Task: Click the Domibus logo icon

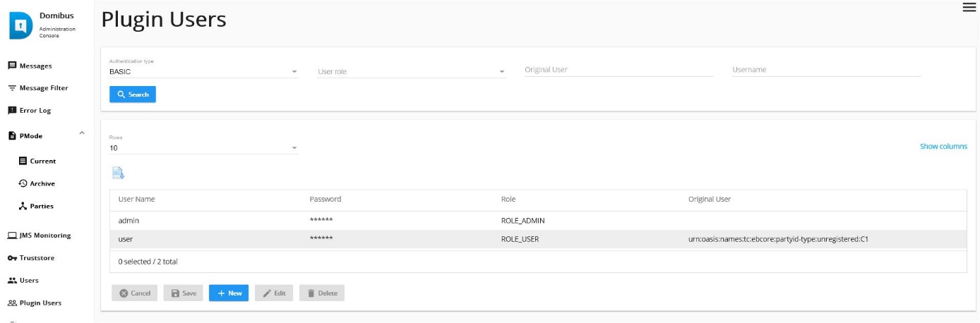Action: (x=20, y=26)
